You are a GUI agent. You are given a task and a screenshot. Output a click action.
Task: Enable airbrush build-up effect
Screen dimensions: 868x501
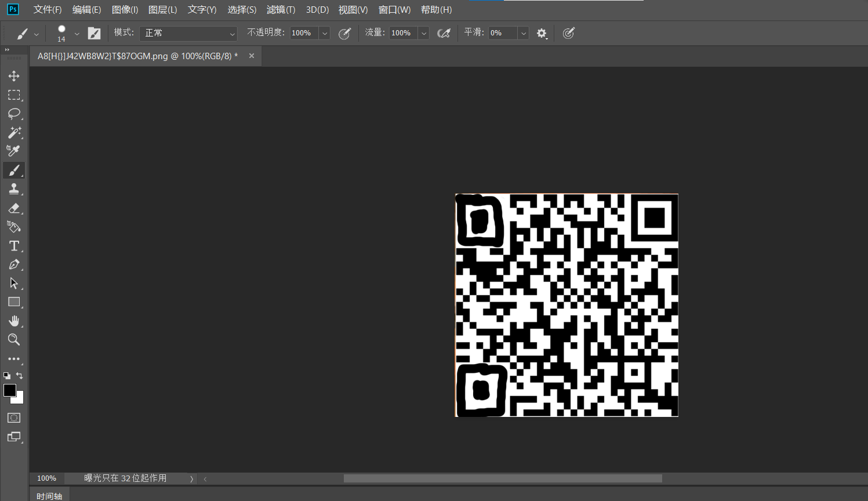tap(444, 34)
